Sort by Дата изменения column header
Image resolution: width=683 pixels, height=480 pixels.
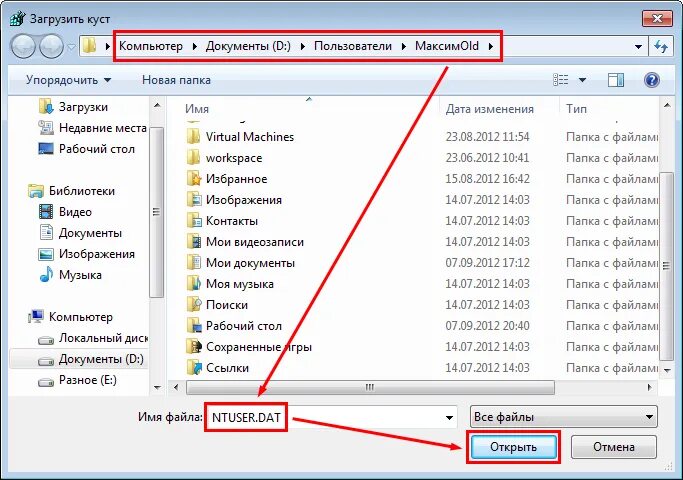pos(489,108)
